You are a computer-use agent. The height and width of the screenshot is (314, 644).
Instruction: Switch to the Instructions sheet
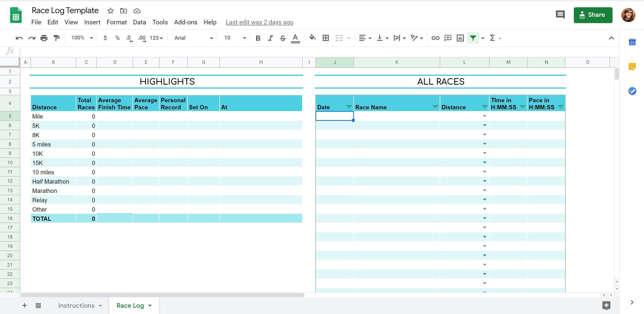pos(77,305)
